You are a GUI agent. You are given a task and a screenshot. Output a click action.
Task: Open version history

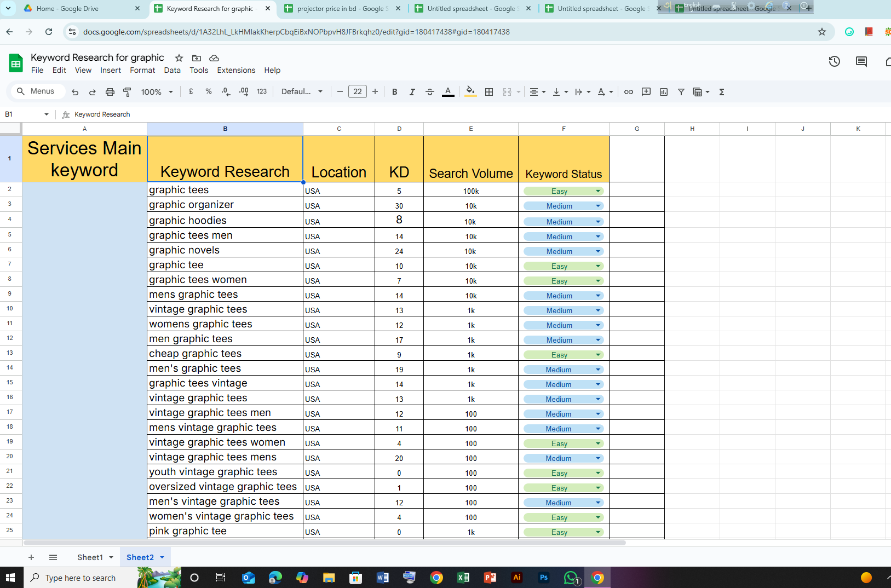[834, 61]
